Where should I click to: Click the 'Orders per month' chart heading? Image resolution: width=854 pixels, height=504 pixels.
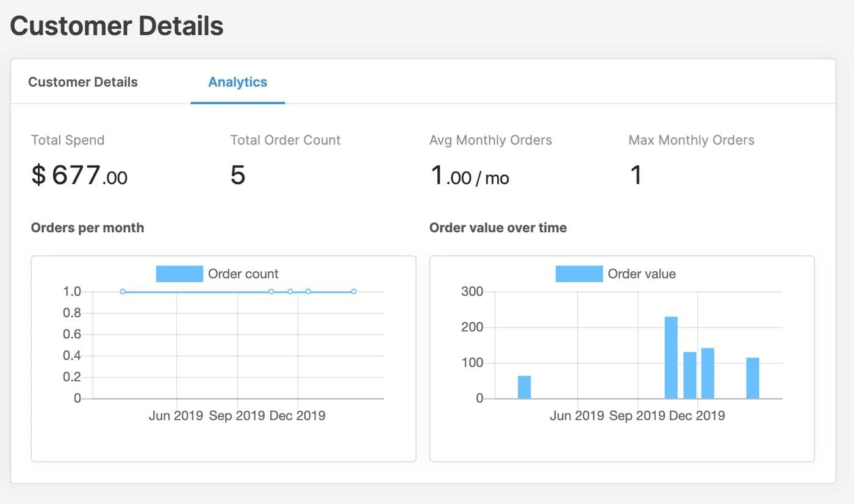[x=87, y=228]
